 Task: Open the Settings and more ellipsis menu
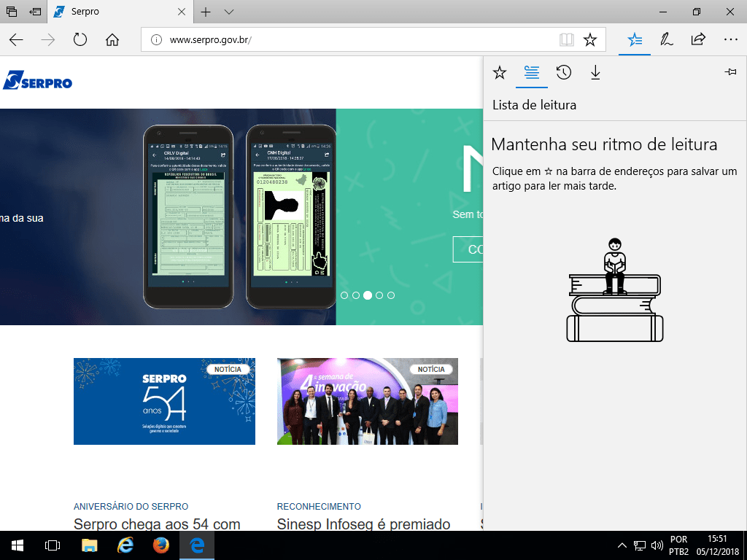pos(730,40)
